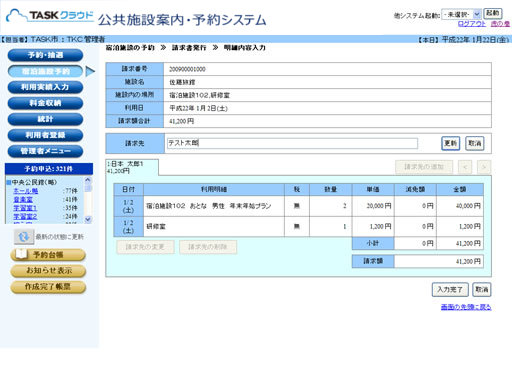Viewport: 512px width, 384px height.
Task: Click the TASKクラウド cloud logo
Action: [50, 16]
